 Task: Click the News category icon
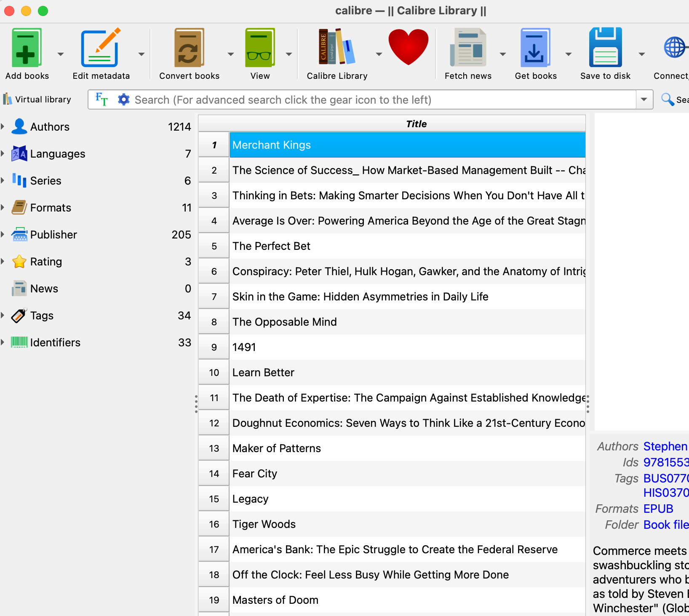tap(19, 288)
